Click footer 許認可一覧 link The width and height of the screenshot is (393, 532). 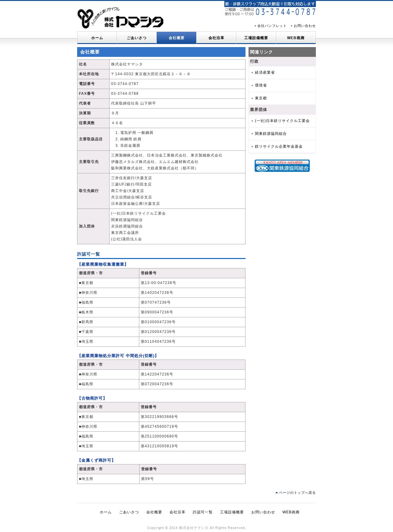pyautogui.click(x=203, y=512)
